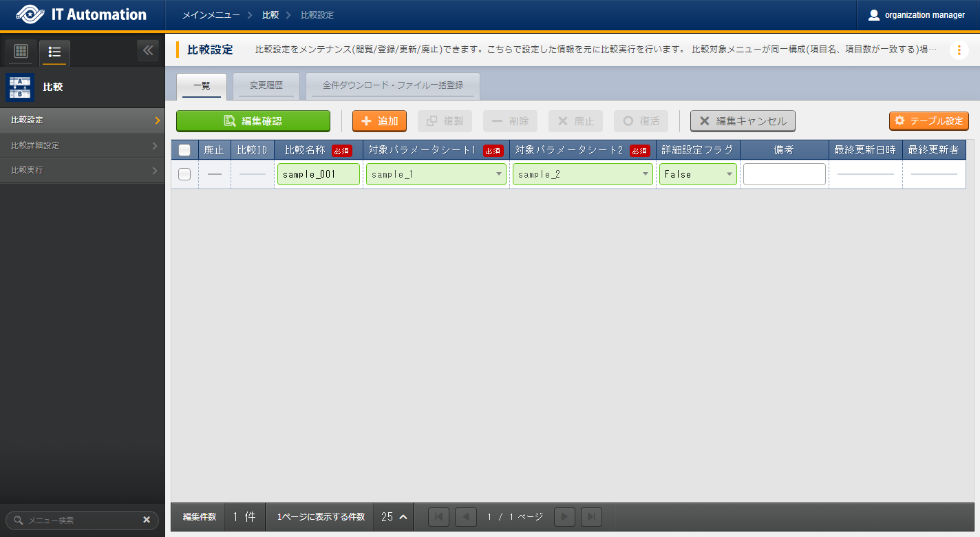Go to the last page of results

[x=591, y=517]
